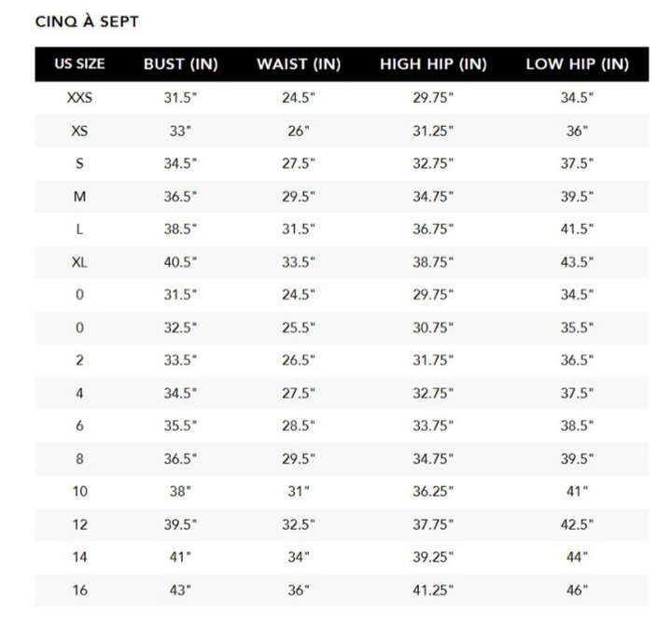Select the XXS size row label

(x=79, y=98)
